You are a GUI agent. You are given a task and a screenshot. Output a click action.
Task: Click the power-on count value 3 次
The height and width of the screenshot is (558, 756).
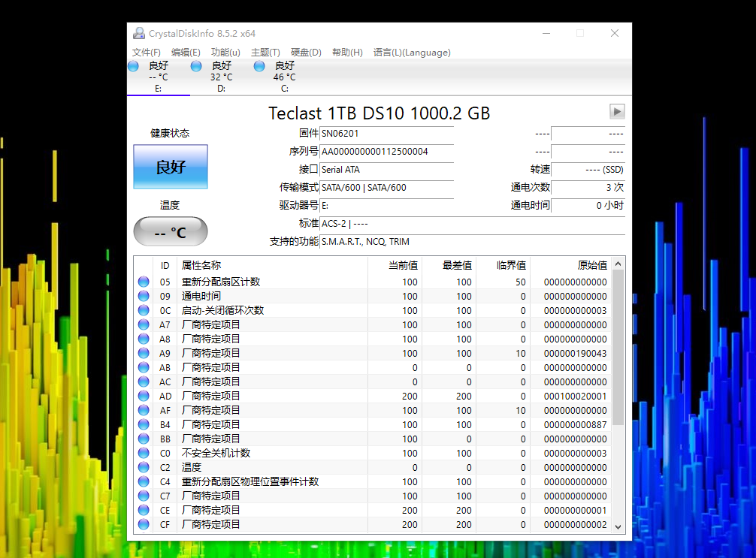coord(588,188)
